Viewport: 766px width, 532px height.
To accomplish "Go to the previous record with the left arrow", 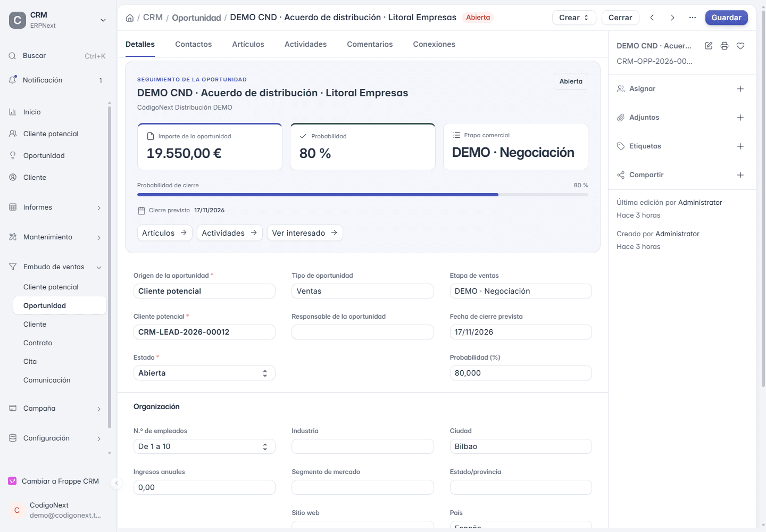I will click(652, 18).
